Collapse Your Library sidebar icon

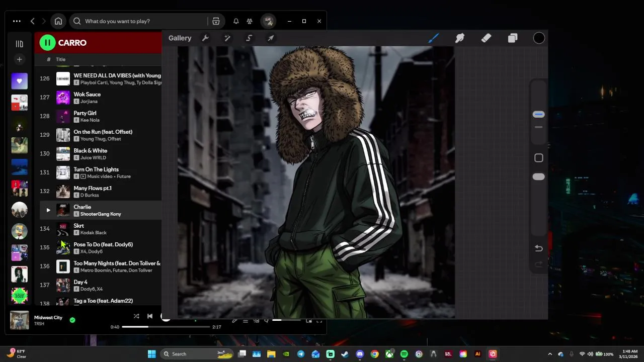[19, 44]
